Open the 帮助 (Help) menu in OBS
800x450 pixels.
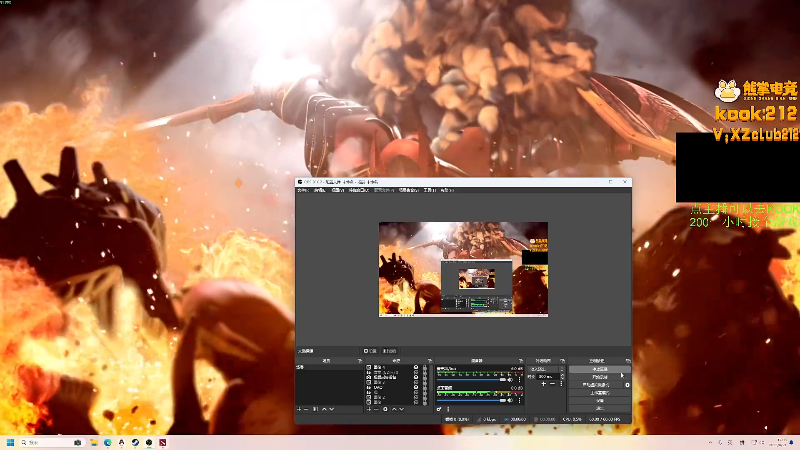[x=447, y=190]
